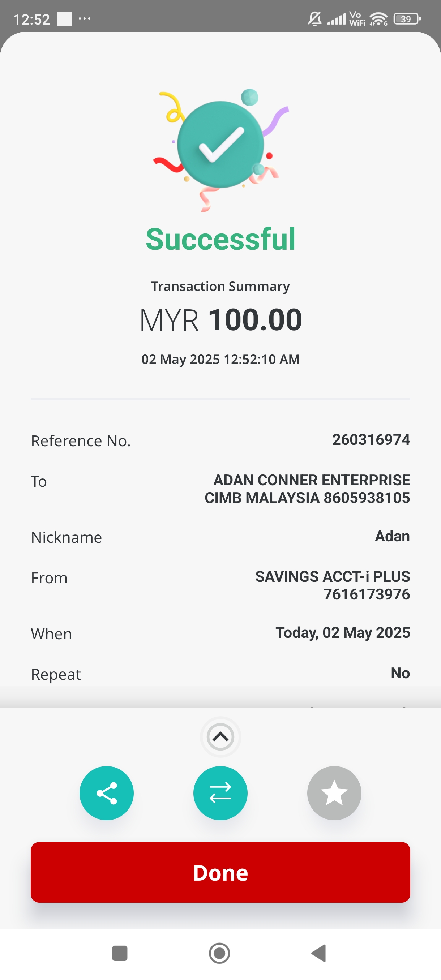Tap the transfer again arrows icon
Viewport: 441px width, 980px height.
point(220,793)
